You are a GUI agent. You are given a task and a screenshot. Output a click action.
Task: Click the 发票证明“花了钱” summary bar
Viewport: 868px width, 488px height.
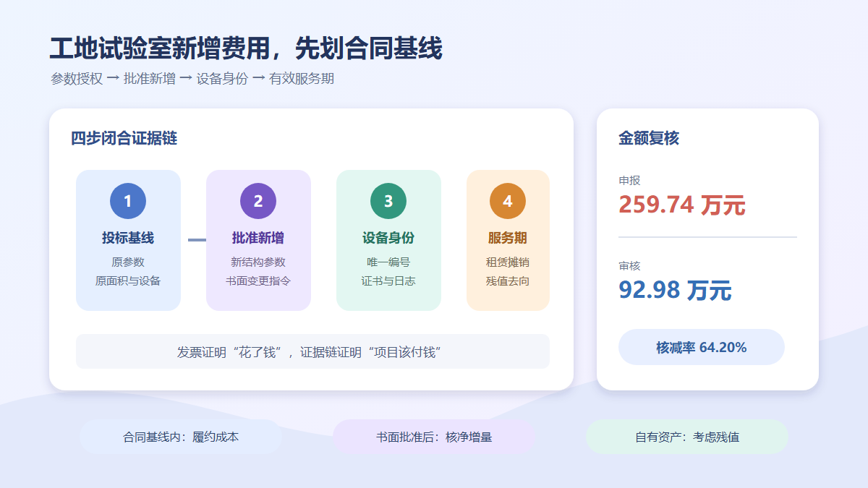(312, 351)
